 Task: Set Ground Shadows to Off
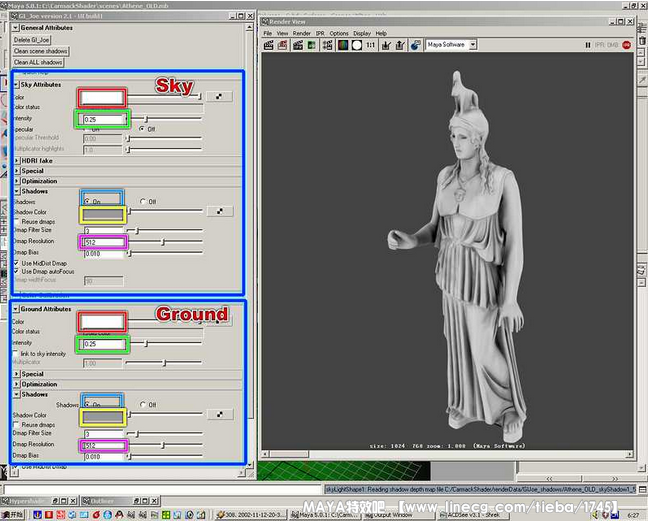143,404
